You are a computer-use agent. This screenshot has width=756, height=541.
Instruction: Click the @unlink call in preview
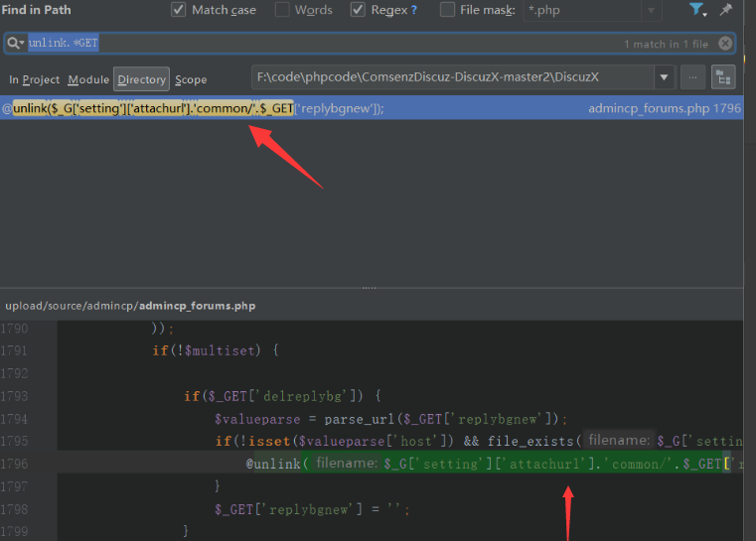point(273,464)
